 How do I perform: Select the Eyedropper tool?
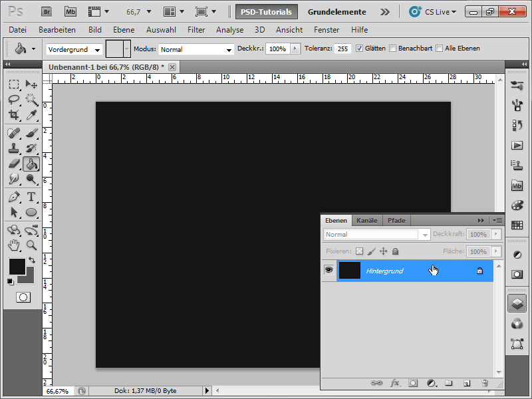(31, 115)
